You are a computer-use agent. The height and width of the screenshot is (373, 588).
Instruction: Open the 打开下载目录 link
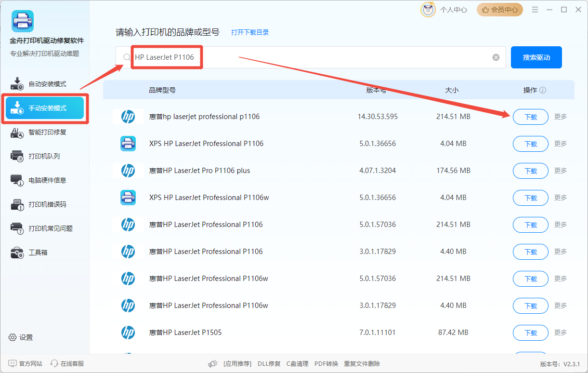coord(250,32)
